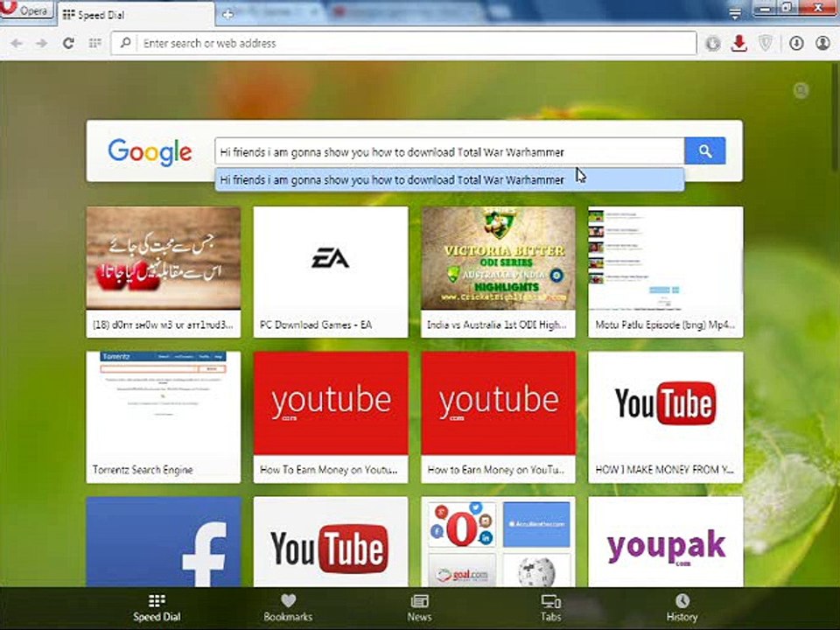Switch to Speed Dial in bottom bar
The image size is (840, 630).
point(157,608)
